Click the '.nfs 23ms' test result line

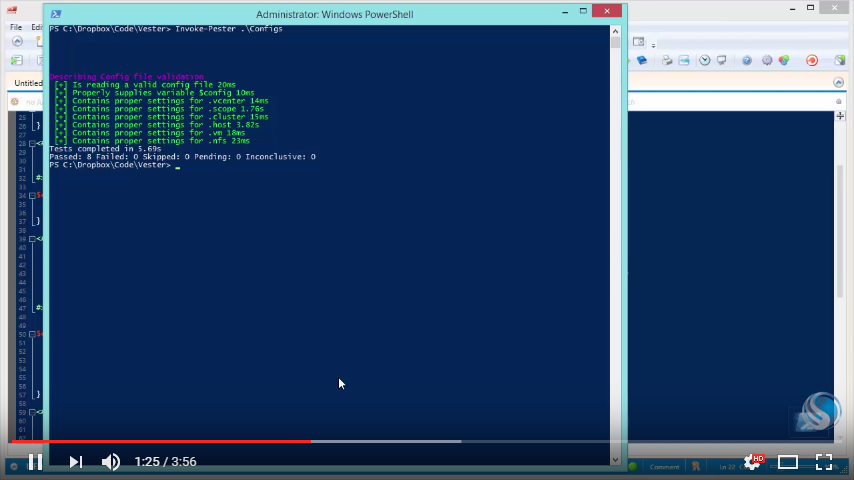tap(161, 141)
